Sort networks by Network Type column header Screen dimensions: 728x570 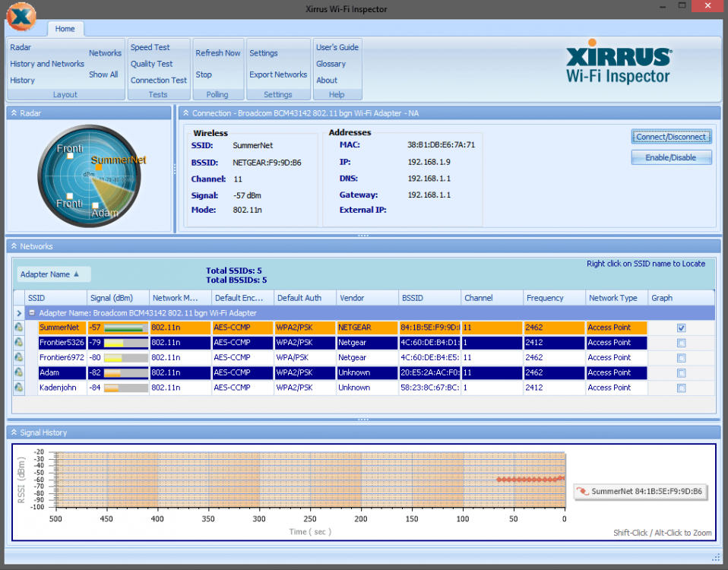pos(616,298)
